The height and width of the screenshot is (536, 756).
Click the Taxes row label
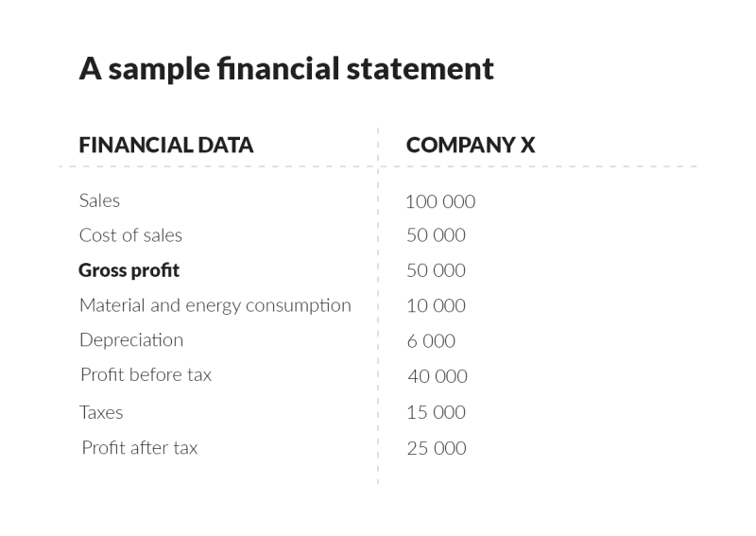tap(101, 412)
